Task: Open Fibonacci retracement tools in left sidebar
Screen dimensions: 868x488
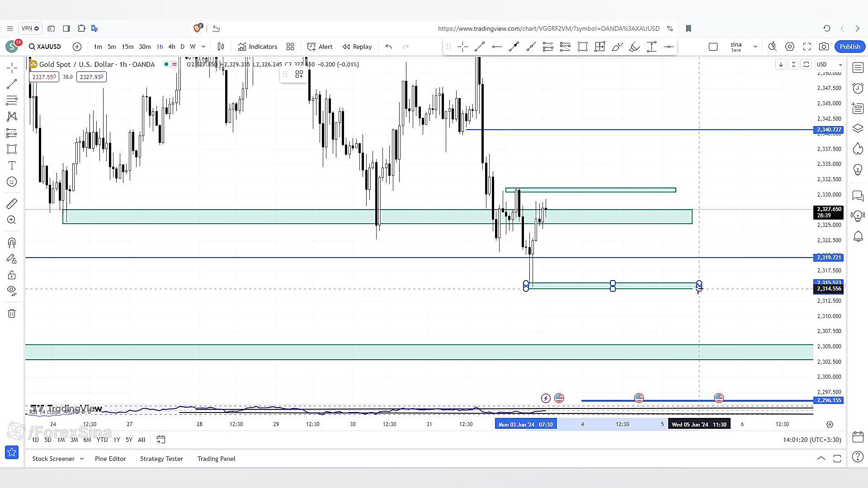Action: (12, 100)
